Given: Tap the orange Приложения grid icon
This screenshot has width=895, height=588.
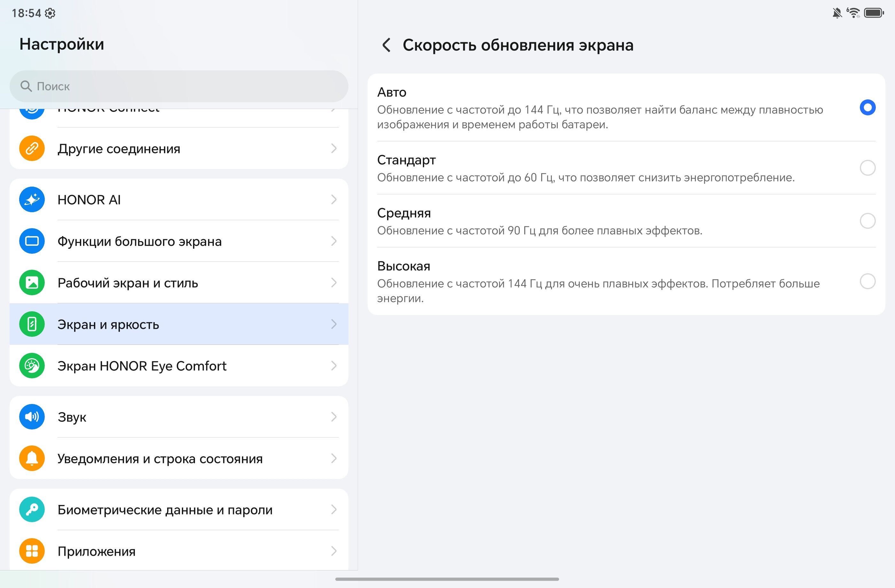Looking at the screenshot, I should (x=32, y=551).
